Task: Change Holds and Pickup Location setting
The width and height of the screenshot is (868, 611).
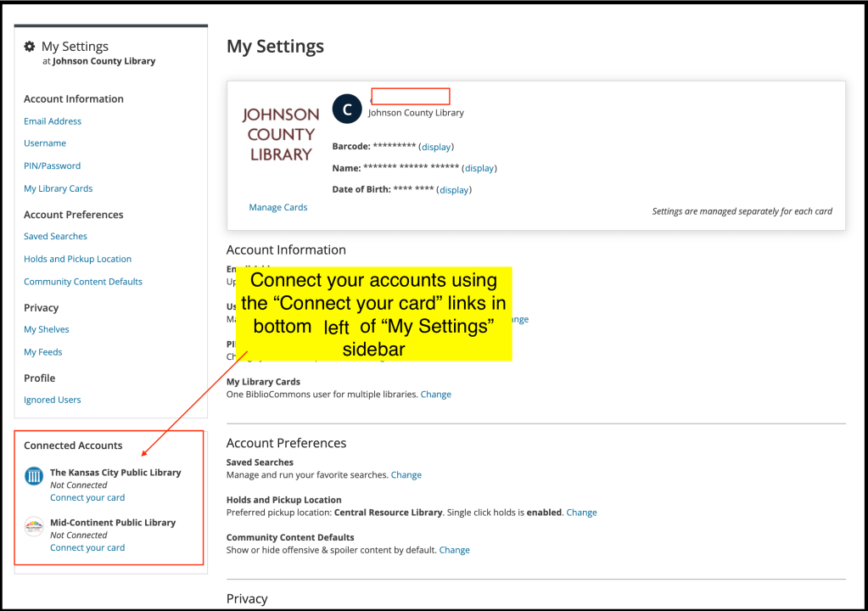Action: coord(581,513)
